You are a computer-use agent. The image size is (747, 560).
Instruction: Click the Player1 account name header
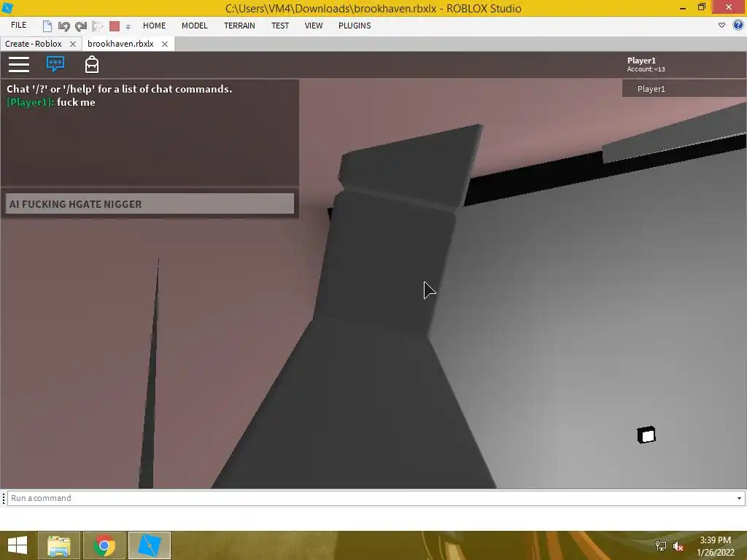tap(641, 61)
